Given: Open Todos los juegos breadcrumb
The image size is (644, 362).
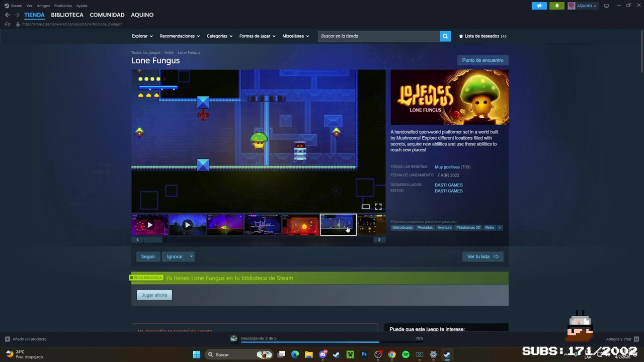Looking at the screenshot, I should tap(146, 52).
